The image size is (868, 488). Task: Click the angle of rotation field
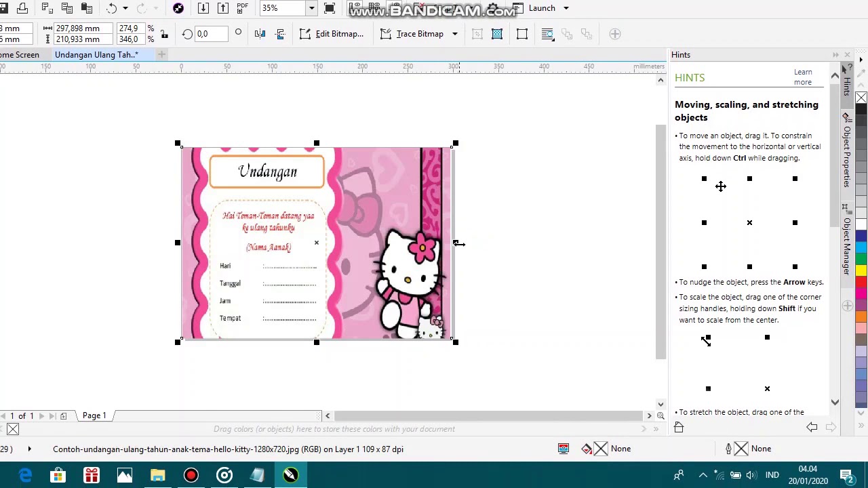click(x=211, y=34)
